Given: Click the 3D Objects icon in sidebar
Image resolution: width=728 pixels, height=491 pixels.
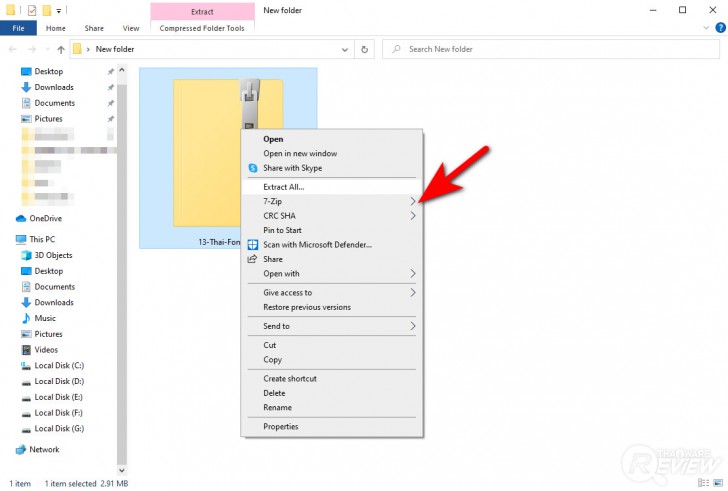Looking at the screenshot, I should (x=26, y=255).
